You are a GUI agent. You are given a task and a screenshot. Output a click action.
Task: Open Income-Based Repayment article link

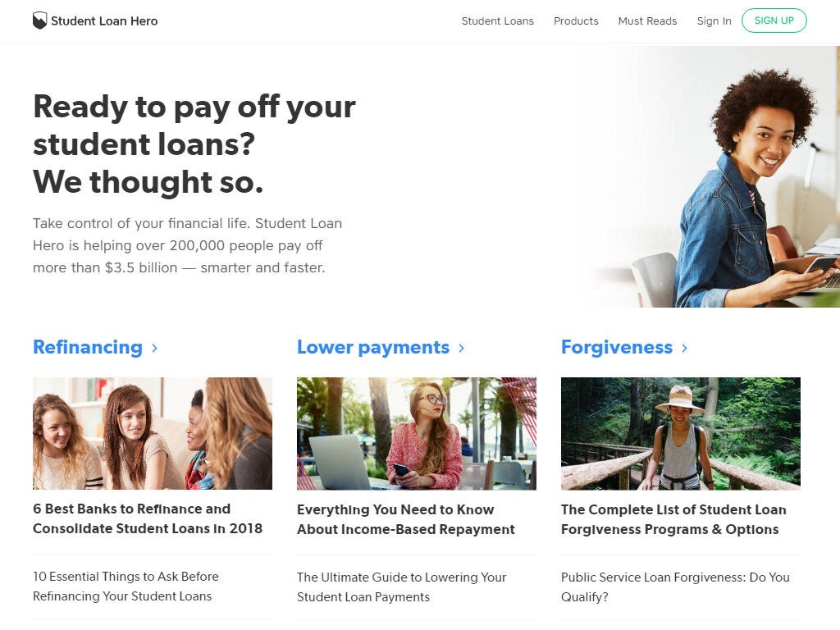[x=406, y=519]
